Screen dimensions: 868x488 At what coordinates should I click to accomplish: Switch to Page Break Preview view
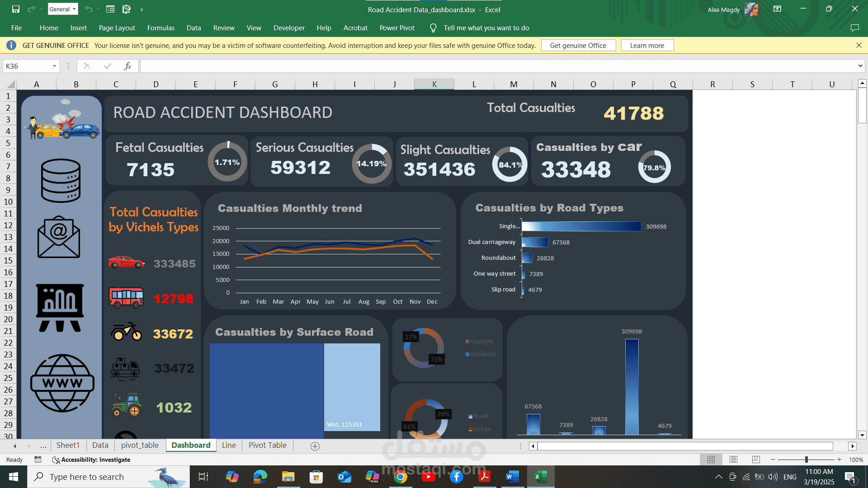click(x=756, y=460)
